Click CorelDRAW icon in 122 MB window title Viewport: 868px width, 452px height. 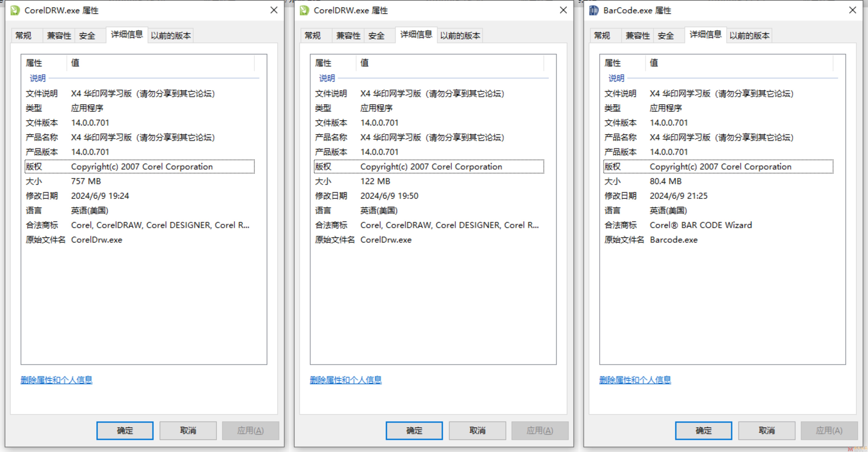pos(304,10)
